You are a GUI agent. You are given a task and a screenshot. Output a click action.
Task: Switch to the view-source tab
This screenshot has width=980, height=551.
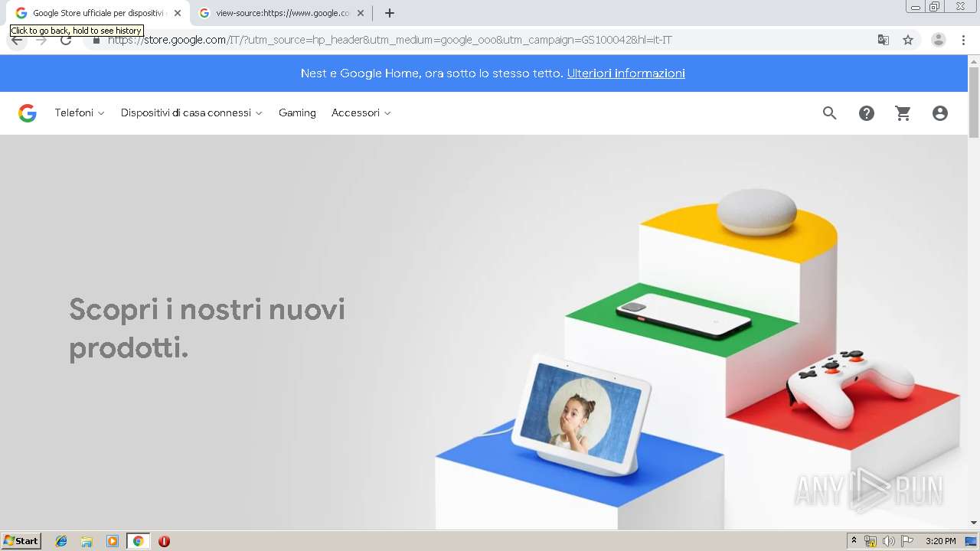point(282,13)
